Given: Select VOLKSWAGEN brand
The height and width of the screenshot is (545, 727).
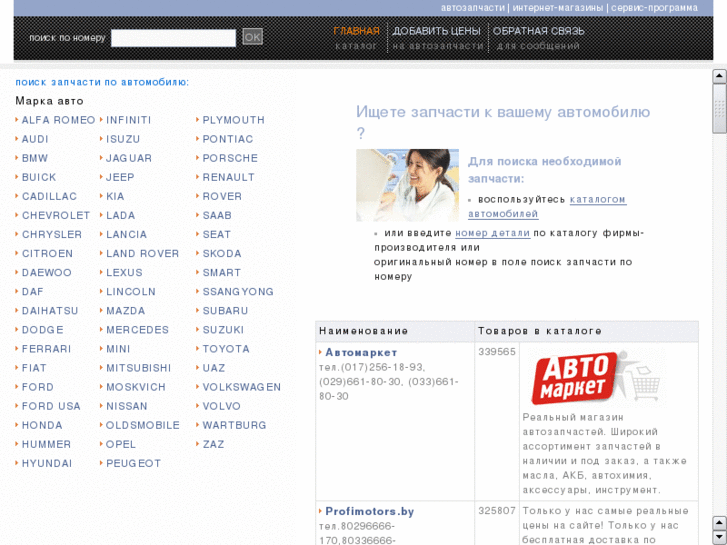Looking at the screenshot, I should click(x=242, y=387).
